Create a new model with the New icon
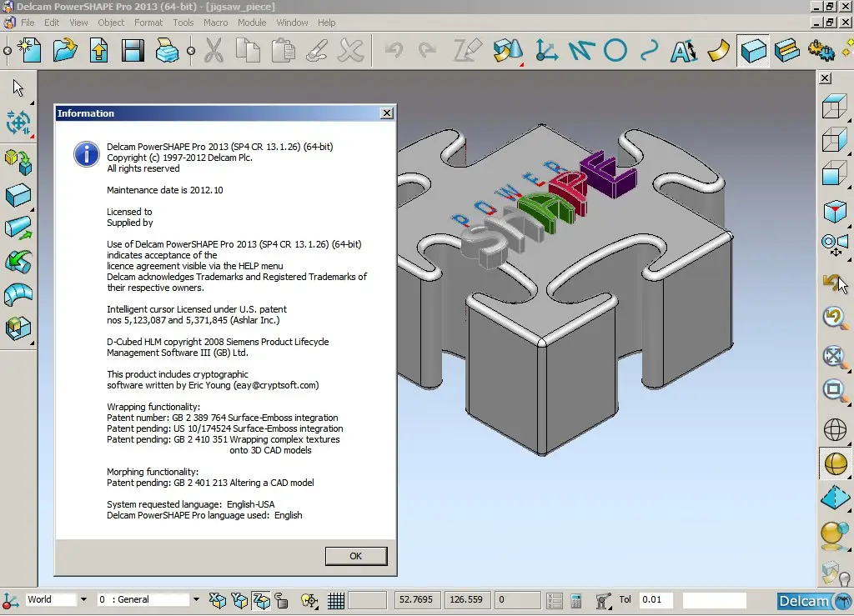The width and height of the screenshot is (854, 616). [29, 51]
